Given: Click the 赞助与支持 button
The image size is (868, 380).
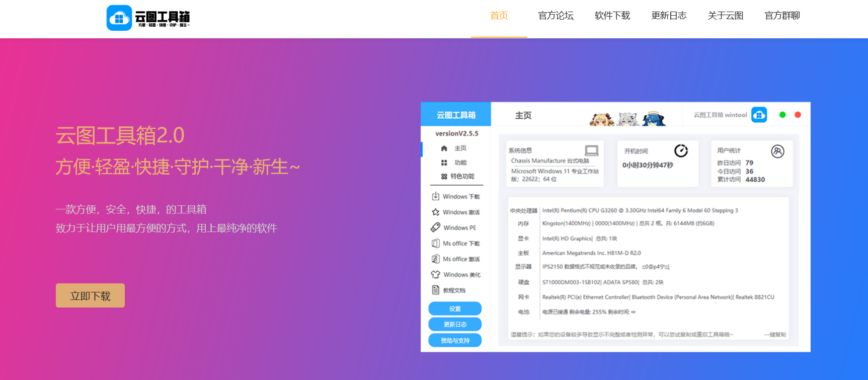Looking at the screenshot, I should (455, 340).
